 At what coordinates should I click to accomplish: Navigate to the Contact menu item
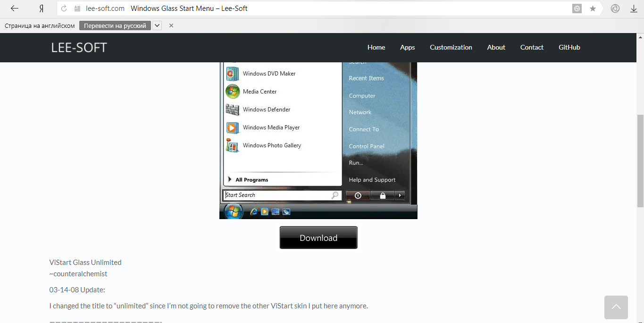pyautogui.click(x=532, y=47)
